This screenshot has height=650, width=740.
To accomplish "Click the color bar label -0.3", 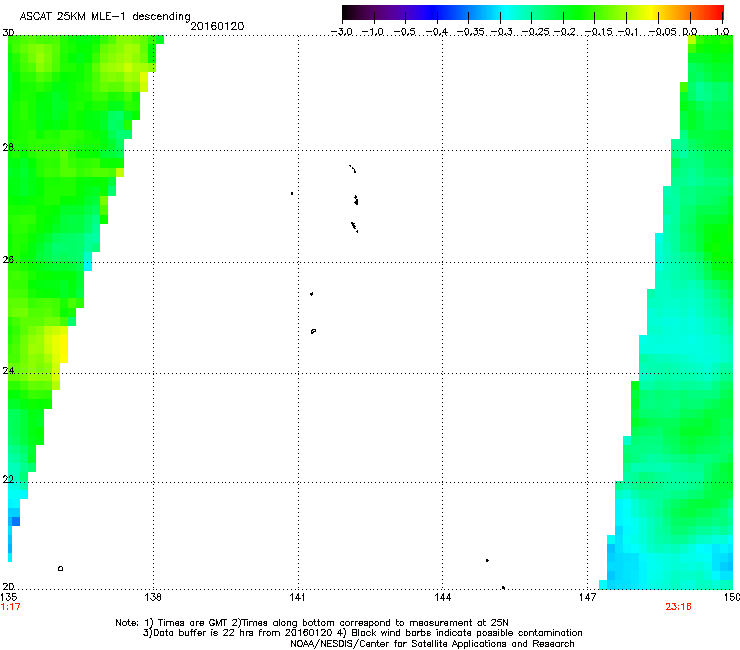I will [502, 32].
